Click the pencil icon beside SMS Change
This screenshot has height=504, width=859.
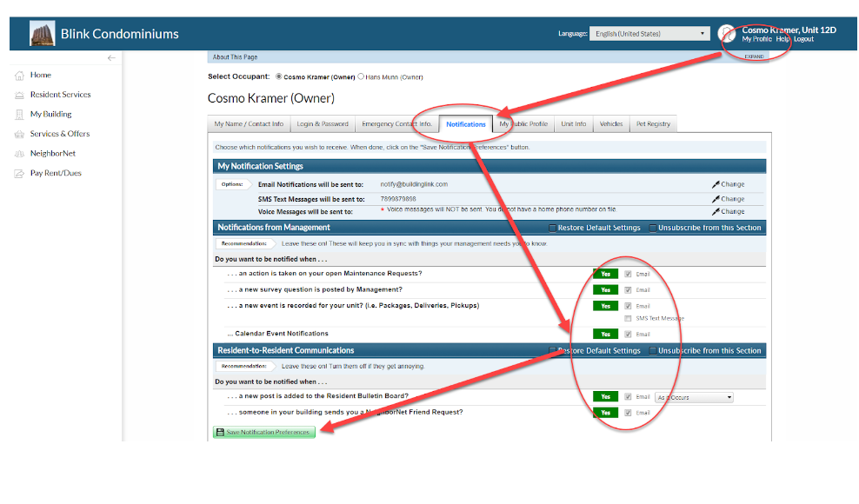pos(716,199)
